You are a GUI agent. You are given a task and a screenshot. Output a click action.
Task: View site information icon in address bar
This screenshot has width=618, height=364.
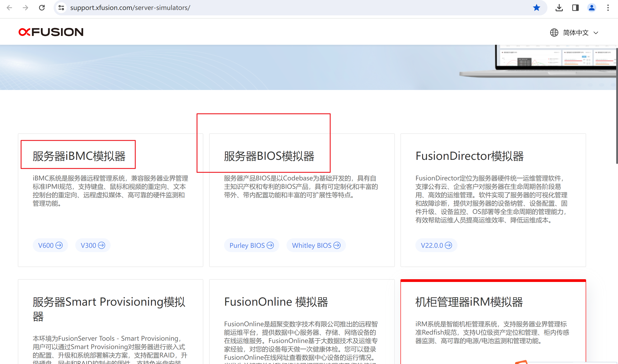tap(61, 8)
